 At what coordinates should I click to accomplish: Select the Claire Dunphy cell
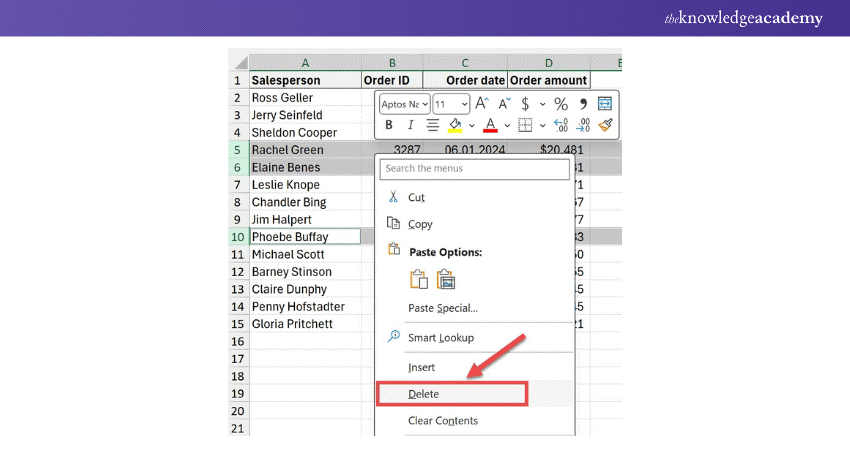point(305,289)
